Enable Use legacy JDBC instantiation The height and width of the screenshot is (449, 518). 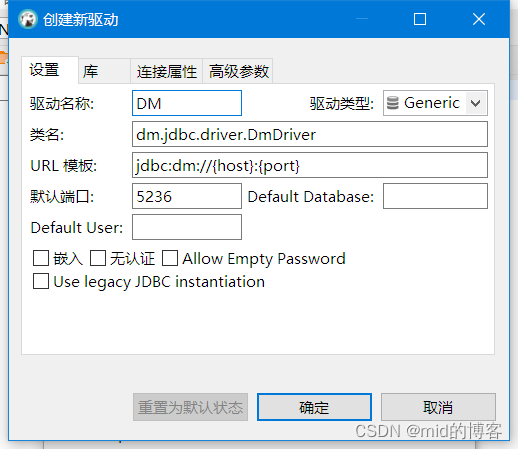click(41, 281)
